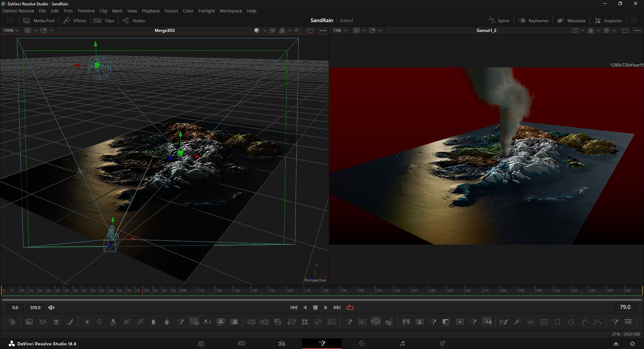Add a Resize tool

click(318, 322)
